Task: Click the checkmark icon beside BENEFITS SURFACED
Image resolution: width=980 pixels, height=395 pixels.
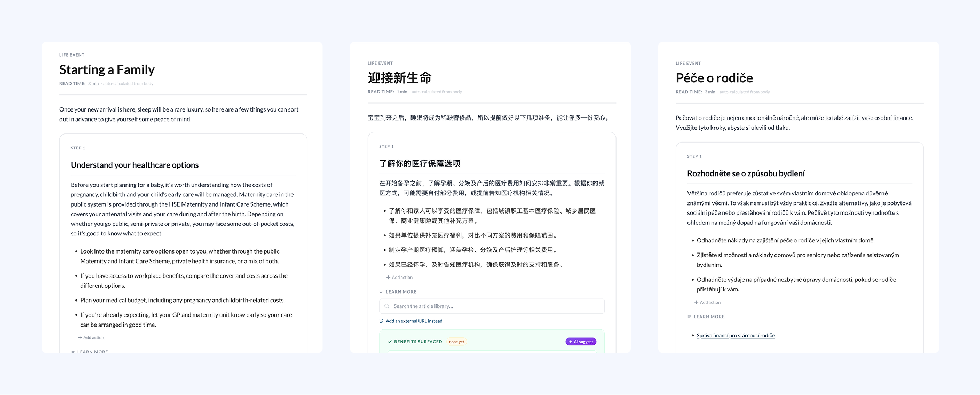Action: [390, 342]
